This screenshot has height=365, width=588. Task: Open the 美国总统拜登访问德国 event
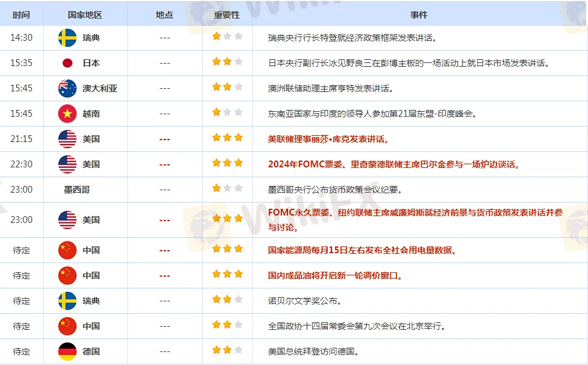coord(313,351)
